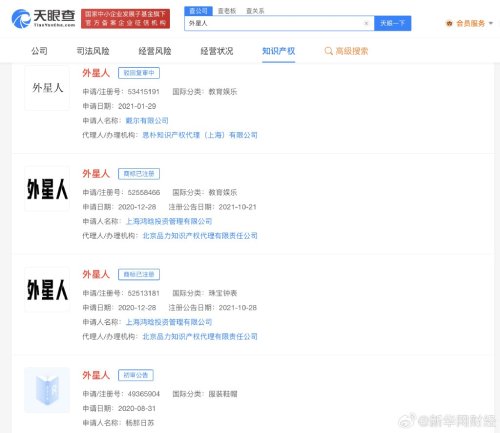The width and height of the screenshot is (500, 433).
Task: Click registration number 52558466
Action: (x=144, y=192)
